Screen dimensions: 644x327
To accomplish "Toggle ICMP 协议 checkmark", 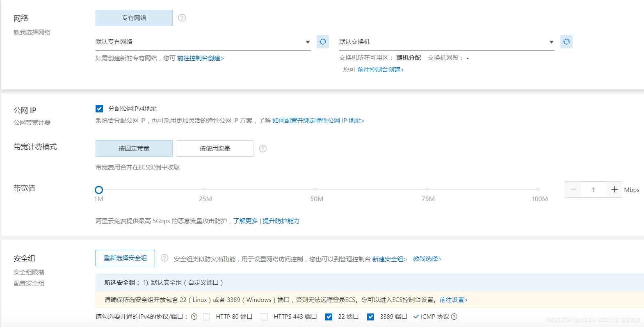I will 416,317.
